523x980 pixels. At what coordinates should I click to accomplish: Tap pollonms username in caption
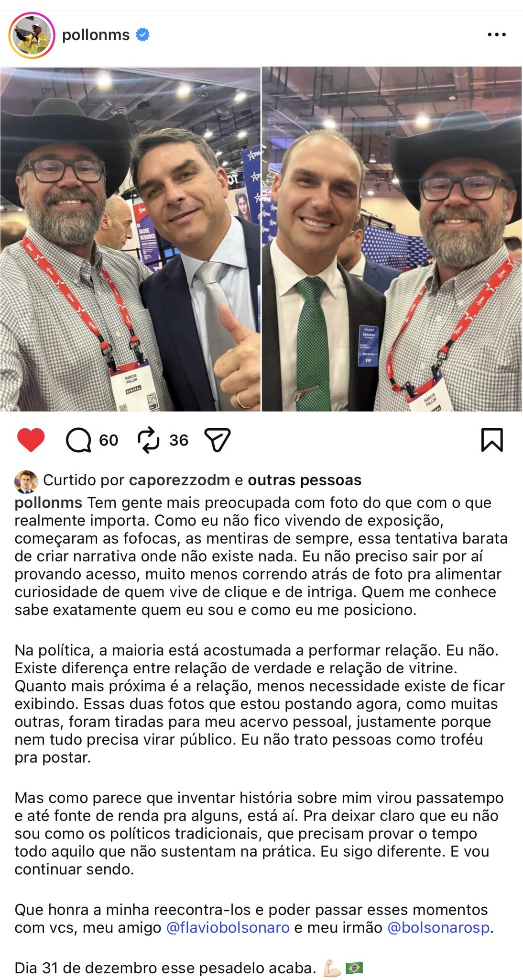click(48, 503)
